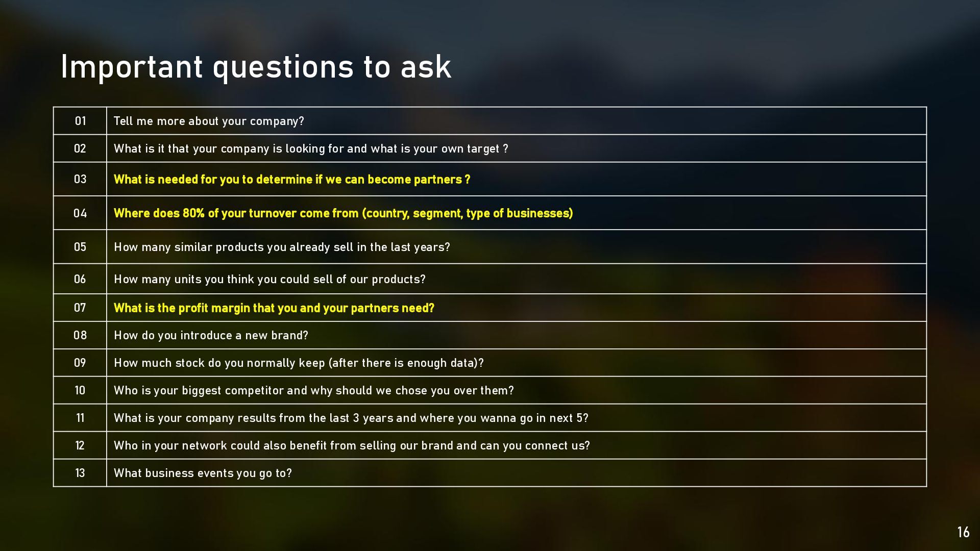
Task: Click the question 'Tell me more about your company?'
Action: (x=209, y=121)
